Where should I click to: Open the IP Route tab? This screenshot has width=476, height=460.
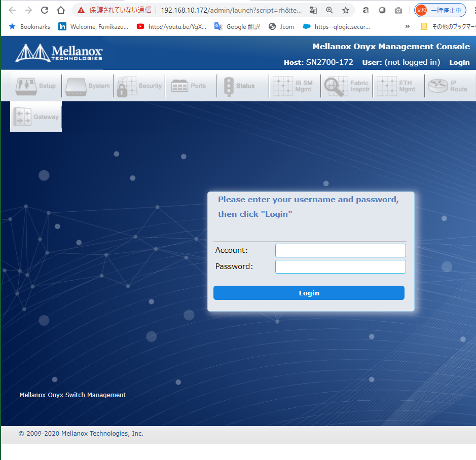pyautogui.click(x=451, y=86)
